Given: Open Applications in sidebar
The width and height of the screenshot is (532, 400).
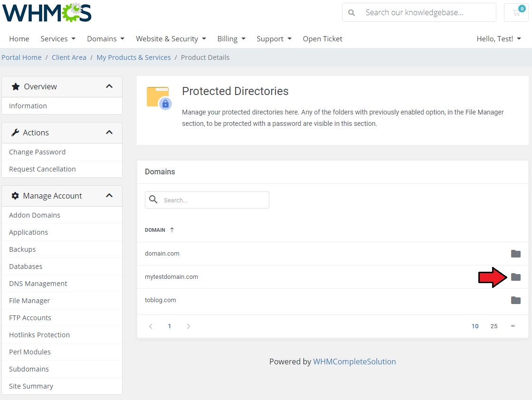Looking at the screenshot, I should (62, 232).
